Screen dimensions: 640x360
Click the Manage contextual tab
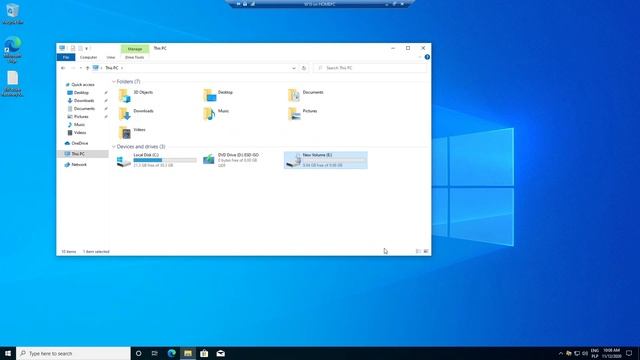(135, 49)
